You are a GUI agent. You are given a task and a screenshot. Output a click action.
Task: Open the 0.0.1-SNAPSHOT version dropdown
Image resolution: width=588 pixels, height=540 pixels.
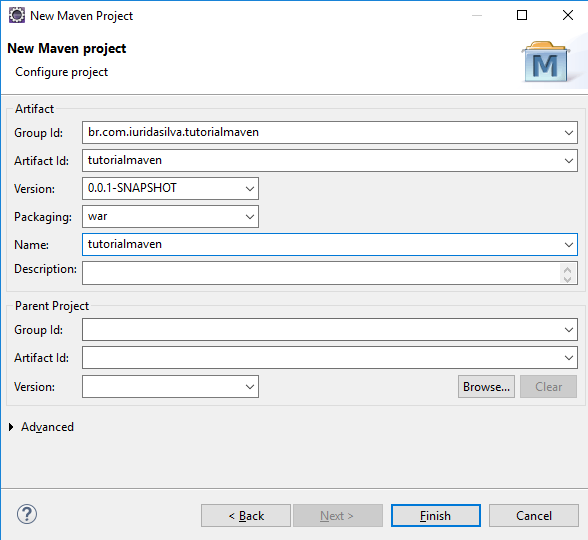pos(250,189)
